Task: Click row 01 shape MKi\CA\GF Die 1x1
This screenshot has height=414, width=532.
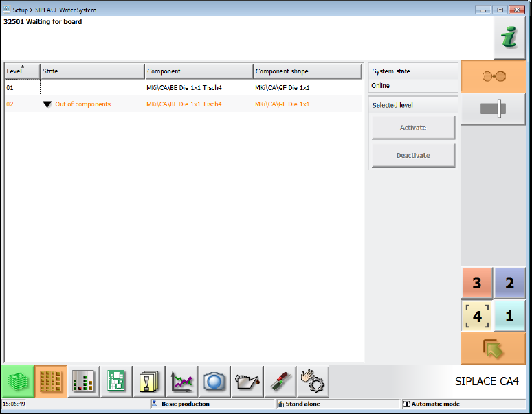Action: (x=282, y=87)
